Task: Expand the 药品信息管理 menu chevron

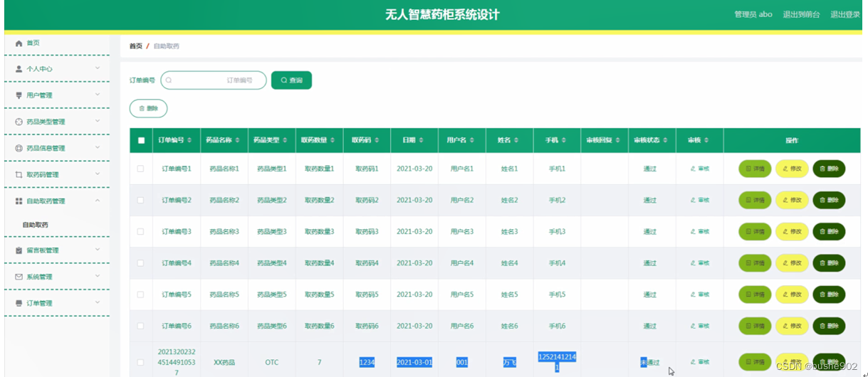Action: click(98, 147)
